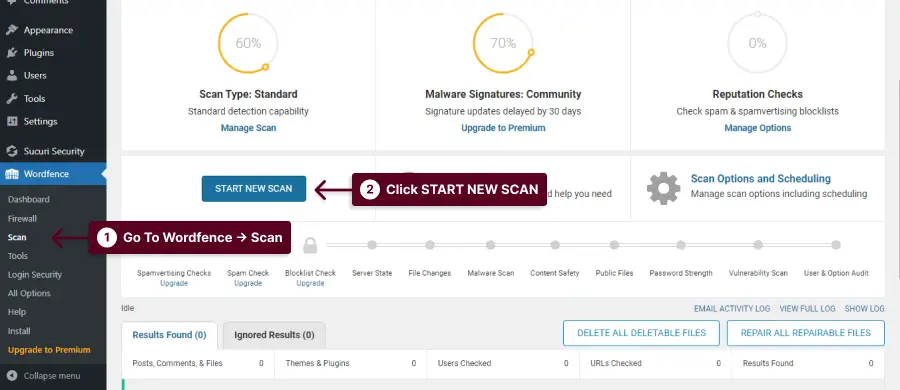This screenshot has height=390, width=900.
Task: Click the 60% scan type progress circle
Action: (248, 44)
